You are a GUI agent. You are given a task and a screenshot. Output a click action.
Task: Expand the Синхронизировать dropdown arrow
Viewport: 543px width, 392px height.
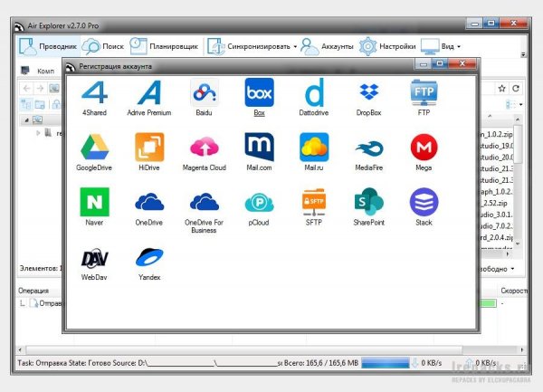[x=295, y=46]
